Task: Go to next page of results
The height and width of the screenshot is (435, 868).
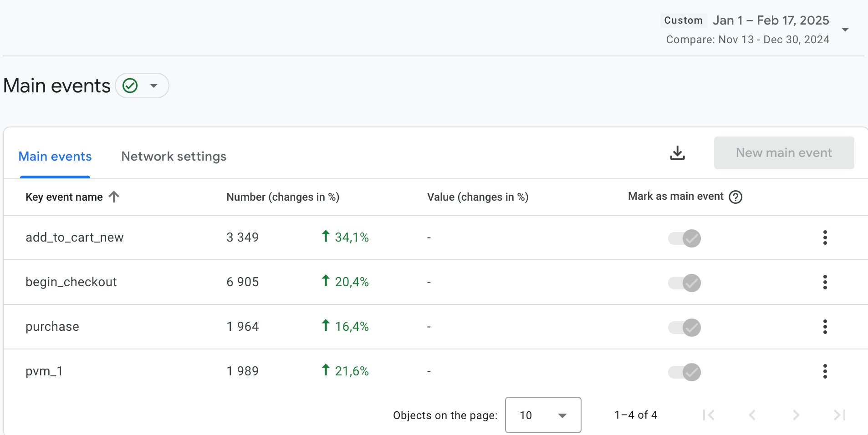Action: [x=796, y=415]
